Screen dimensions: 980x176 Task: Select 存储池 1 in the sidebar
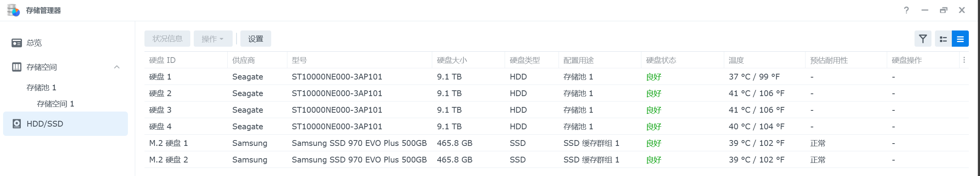click(41, 88)
